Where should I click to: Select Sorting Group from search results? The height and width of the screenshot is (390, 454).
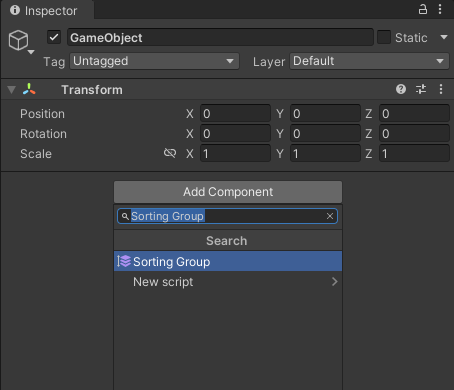click(x=228, y=261)
